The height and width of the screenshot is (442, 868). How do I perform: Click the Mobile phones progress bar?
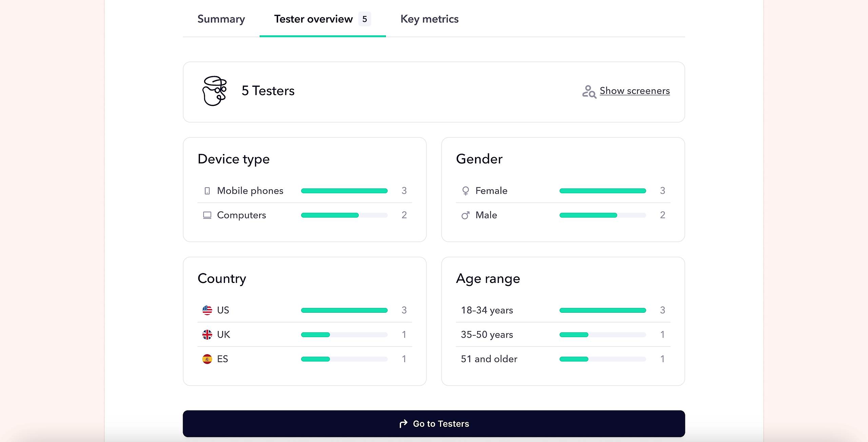click(x=344, y=191)
